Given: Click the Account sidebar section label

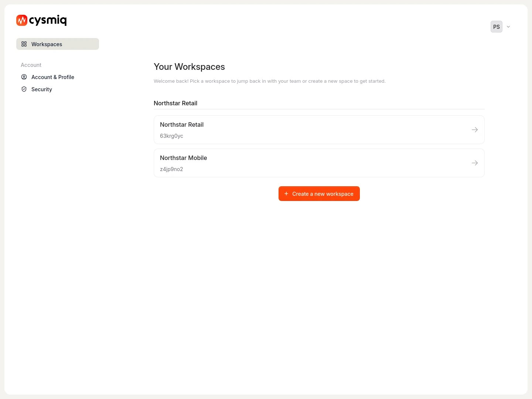Looking at the screenshot, I should pyautogui.click(x=31, y=65).
